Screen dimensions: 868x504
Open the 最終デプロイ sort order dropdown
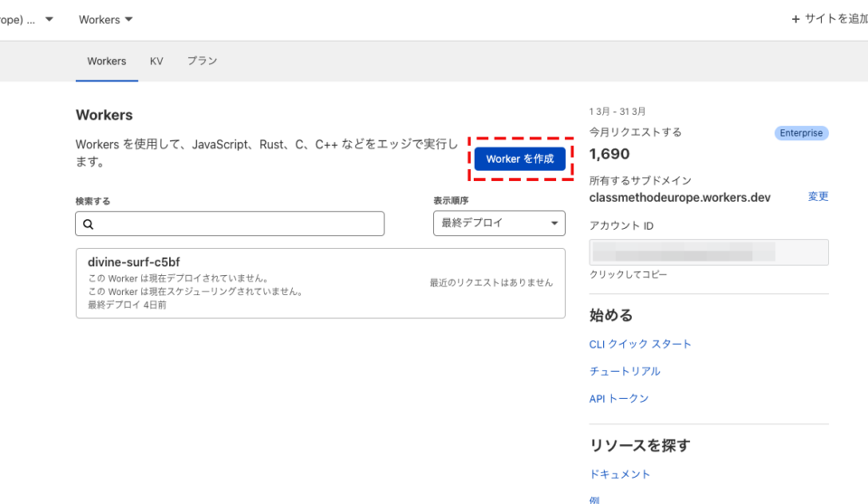[x=499, y=223]
